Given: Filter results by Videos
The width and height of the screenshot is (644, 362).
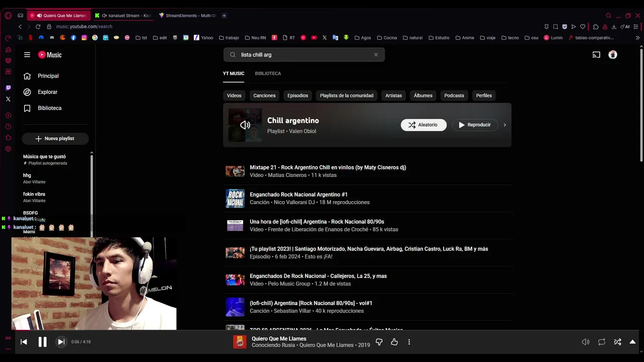Looking at the screenshot, I should [x=234, y=96].
